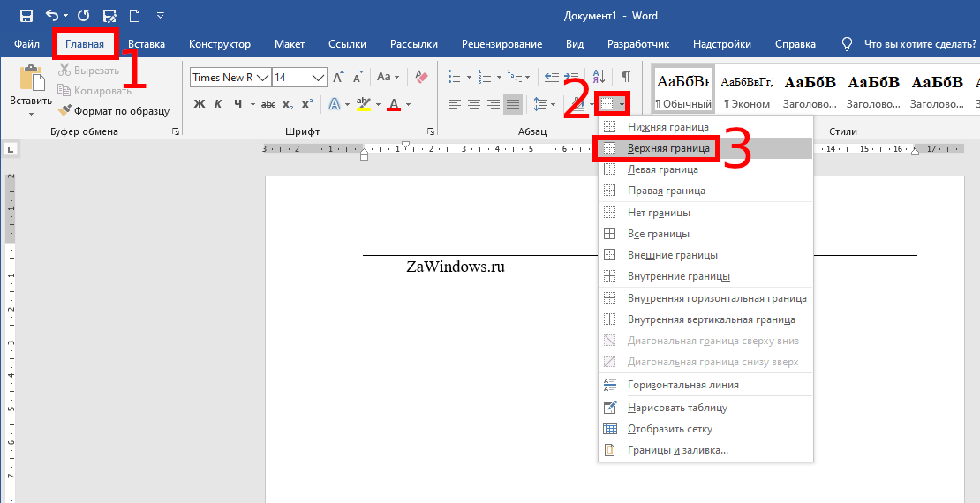Click Нарисовать таблицу
This screenshot has height=503, width=980.
pos(705,408)
